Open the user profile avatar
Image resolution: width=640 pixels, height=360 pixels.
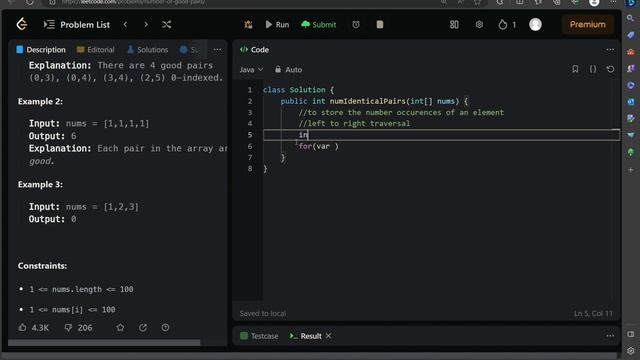pos(535,24)
